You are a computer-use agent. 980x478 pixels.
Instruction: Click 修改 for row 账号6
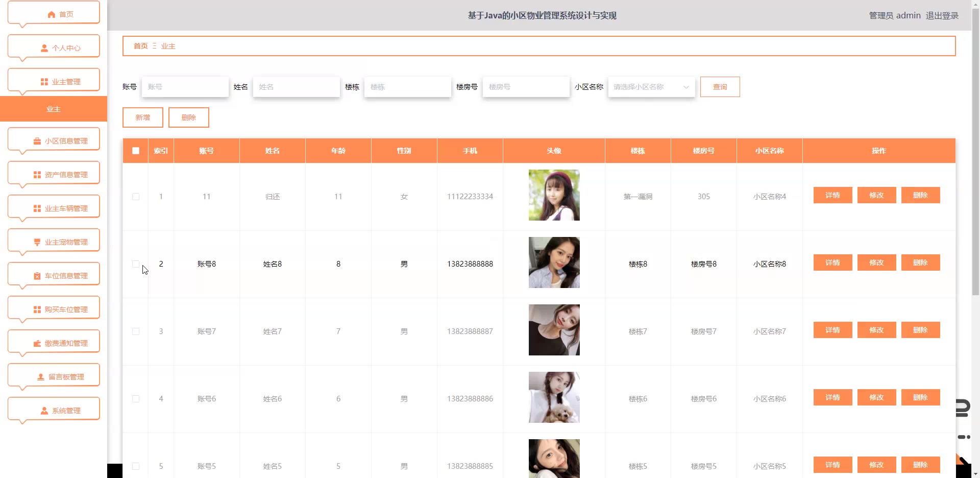pyautogui.click(x=876, y=397)
